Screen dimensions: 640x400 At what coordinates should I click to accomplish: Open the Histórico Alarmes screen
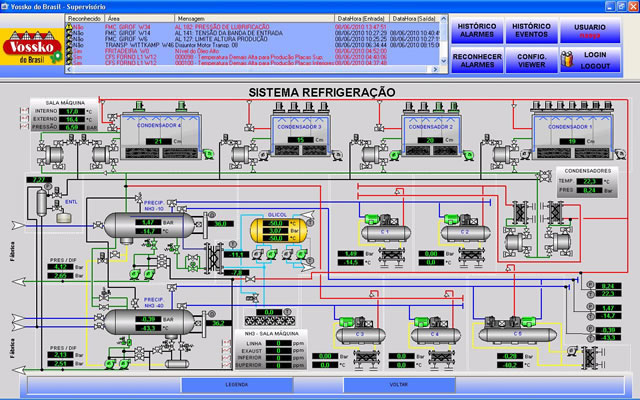(477, 31)
